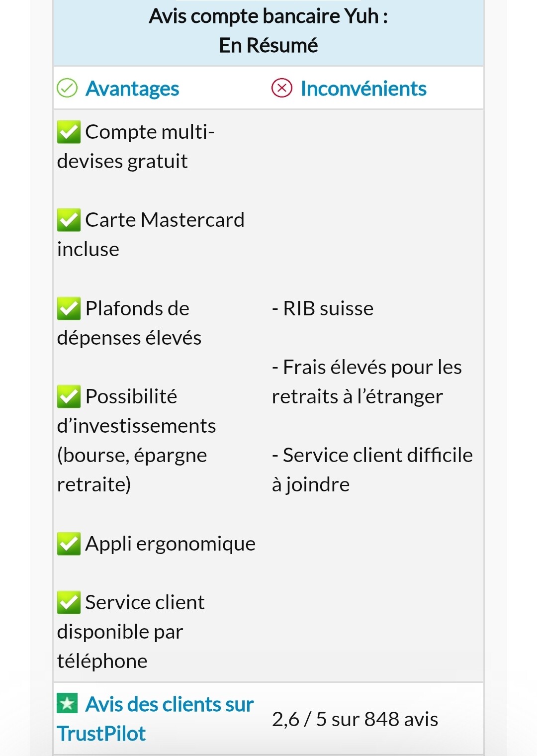The height and width of the screenshot is (756, 537).
Task: Click the check mark beside Service client disponible
Action: [69, 603]
